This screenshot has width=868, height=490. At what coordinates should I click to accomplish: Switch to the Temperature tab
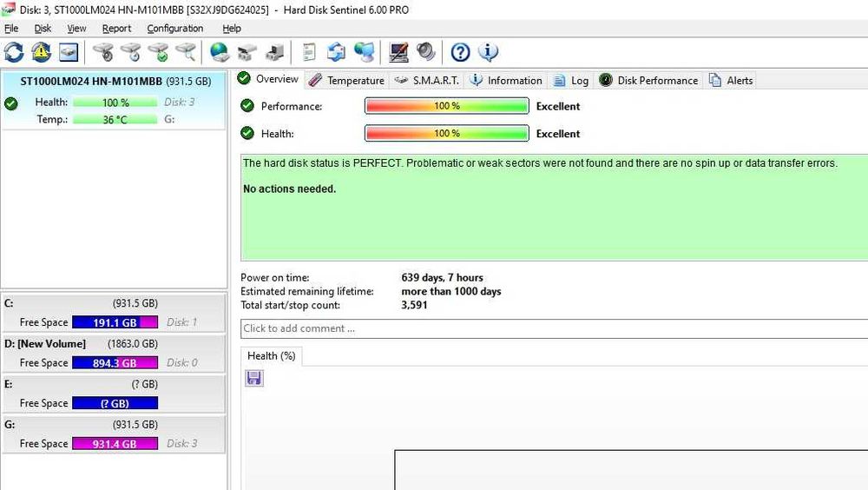[346, 81]
